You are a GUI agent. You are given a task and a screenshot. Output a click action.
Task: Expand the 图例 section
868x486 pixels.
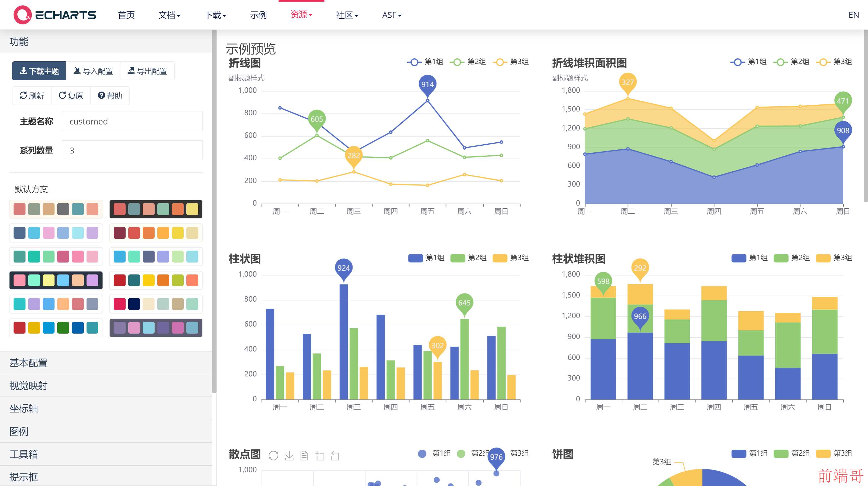(x=106, y=431)
